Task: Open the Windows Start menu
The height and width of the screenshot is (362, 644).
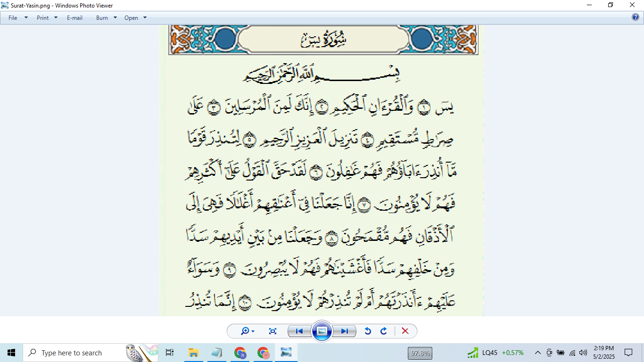Action: pyautogui.click(x=11, y=353)
